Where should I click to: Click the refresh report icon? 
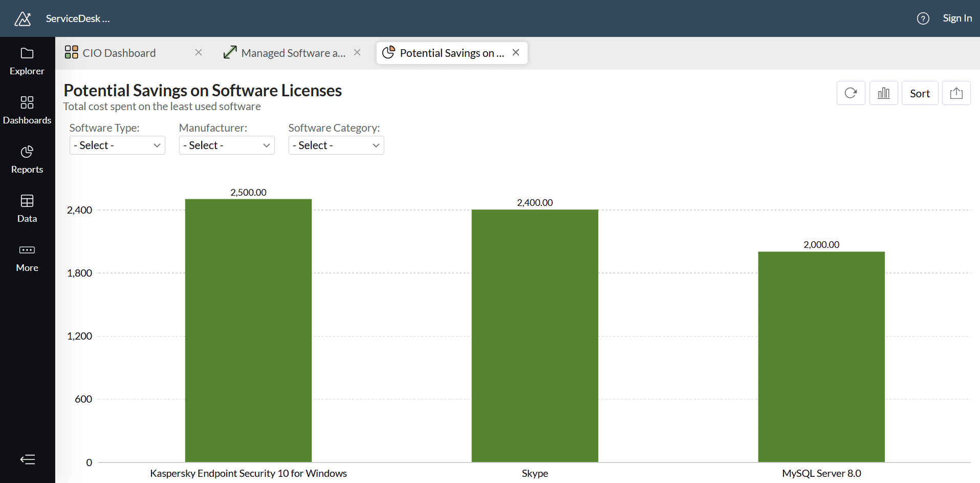(851, 93)
